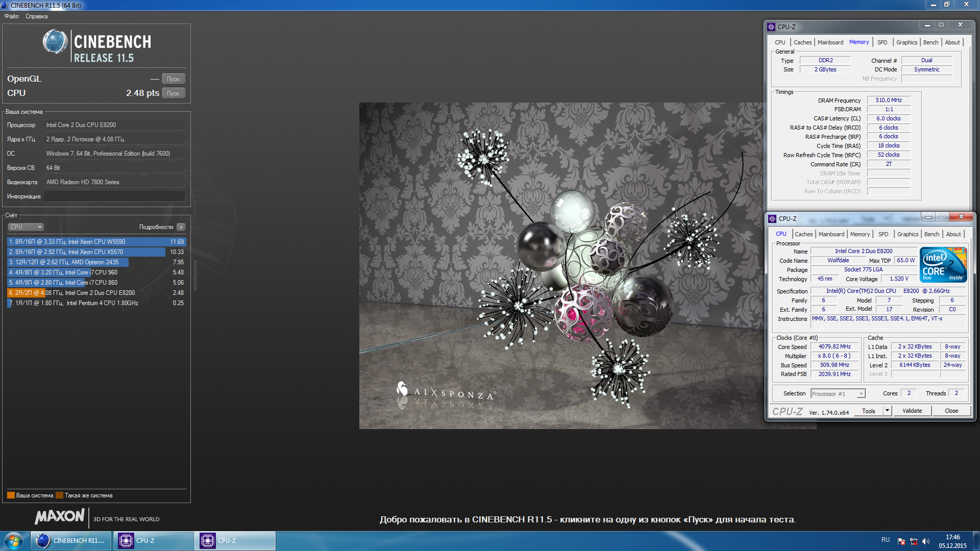Click the network tray icon

[x=914, y=541]
